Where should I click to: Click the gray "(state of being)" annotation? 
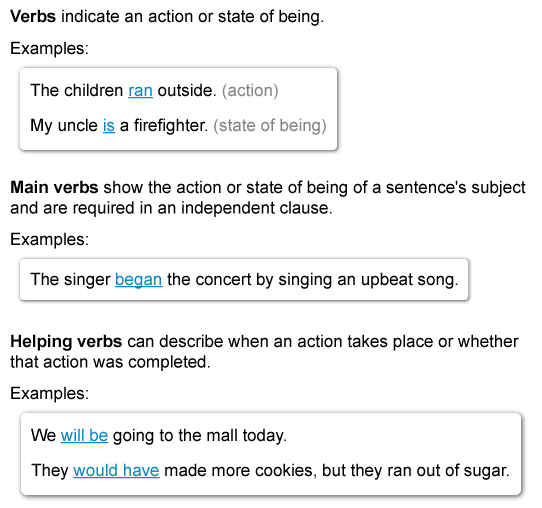[x=270, y=125]
